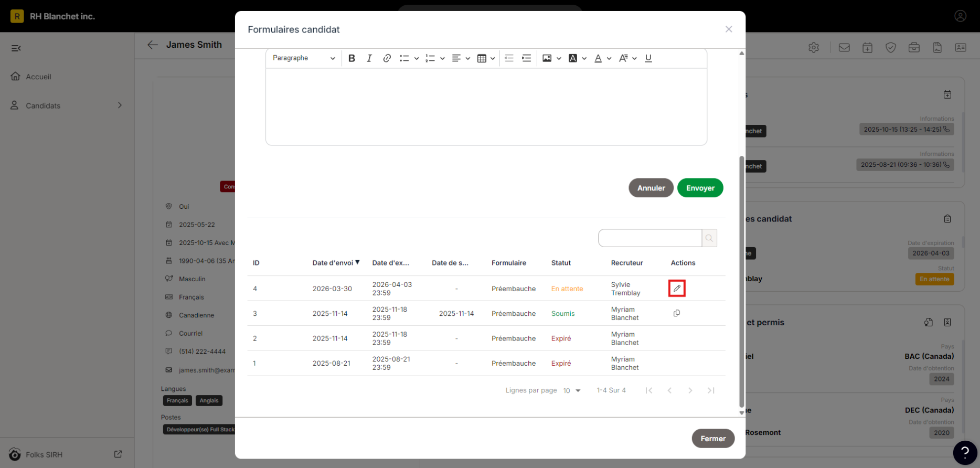Click the Fermer button

click(x=713, y=439)
